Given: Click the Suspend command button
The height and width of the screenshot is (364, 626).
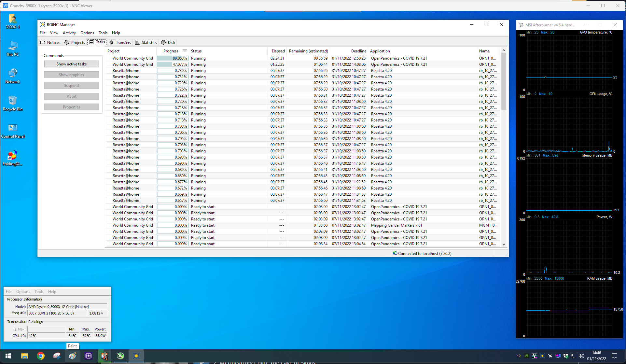Looking at the screenshot, I should tap(72, 86).
